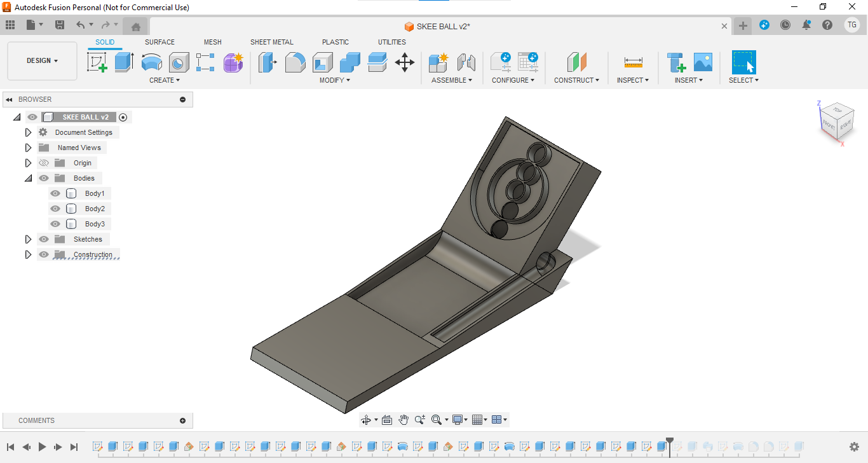Select the Measure tool
The image size is (868, 463).
[x=634, y=62]
